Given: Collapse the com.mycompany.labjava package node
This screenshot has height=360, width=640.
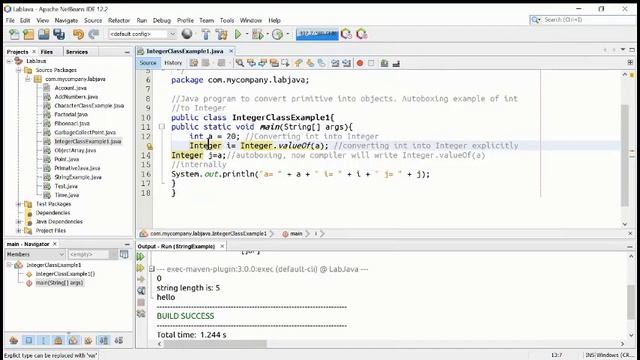Looking at the screenshot, I should (28, 79).
